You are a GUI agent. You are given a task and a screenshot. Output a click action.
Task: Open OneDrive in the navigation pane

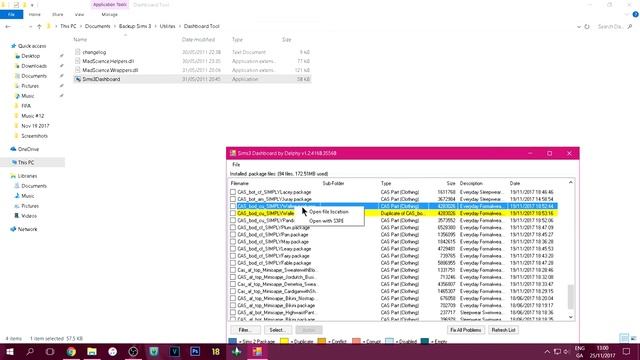click(x=28, y=149)
